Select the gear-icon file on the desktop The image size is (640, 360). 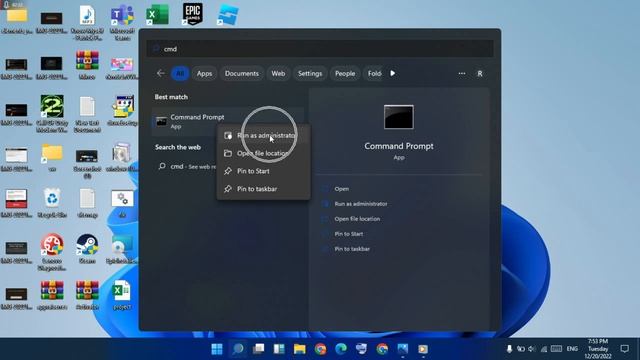tap(122, 203)
